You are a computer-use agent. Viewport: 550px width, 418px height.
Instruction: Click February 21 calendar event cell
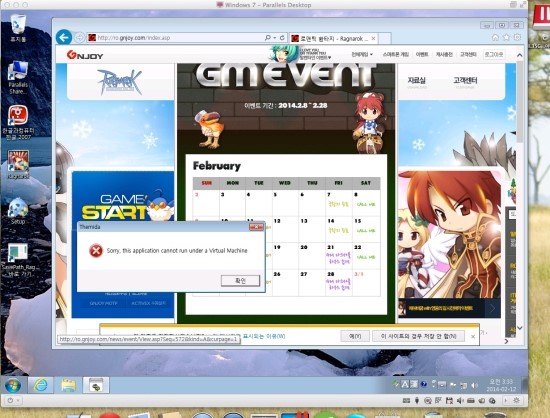tap(338, 256)
